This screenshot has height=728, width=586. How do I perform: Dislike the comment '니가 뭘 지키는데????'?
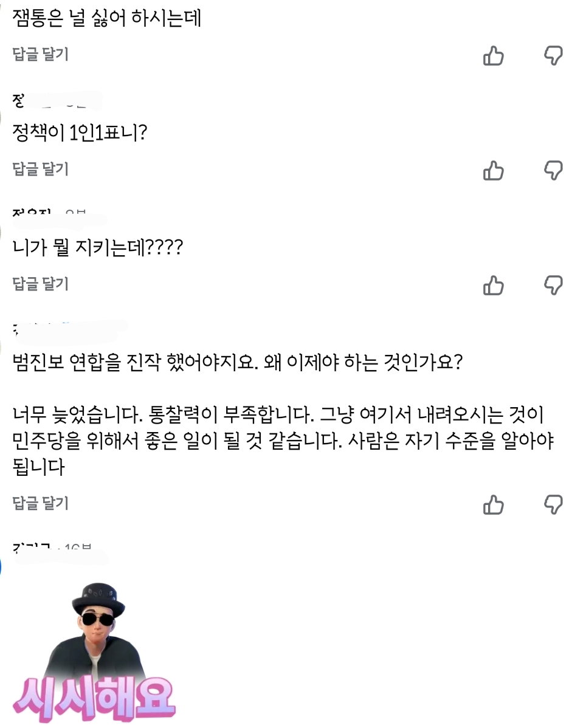[553, 285]
